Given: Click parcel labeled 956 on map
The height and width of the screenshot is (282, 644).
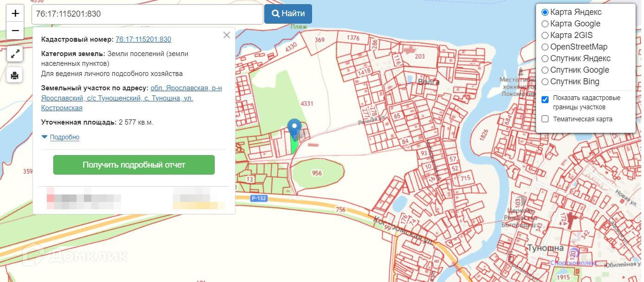Looking at the screenshot, I should [x=317, y=173].
